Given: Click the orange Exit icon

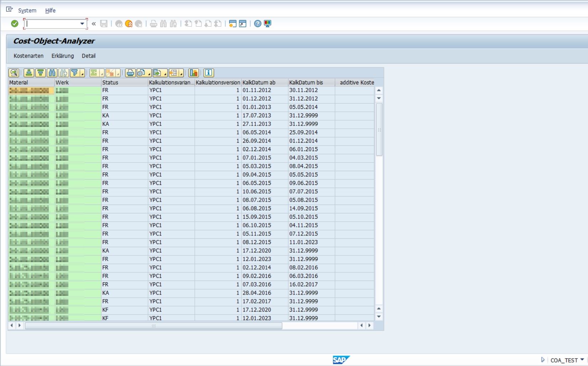Looking at the screenshot, I should tap(129, 24).
